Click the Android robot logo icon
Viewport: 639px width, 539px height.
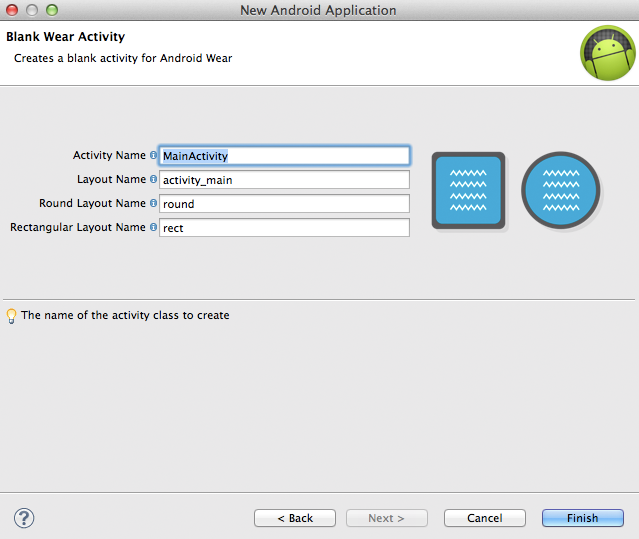point(608,53)
